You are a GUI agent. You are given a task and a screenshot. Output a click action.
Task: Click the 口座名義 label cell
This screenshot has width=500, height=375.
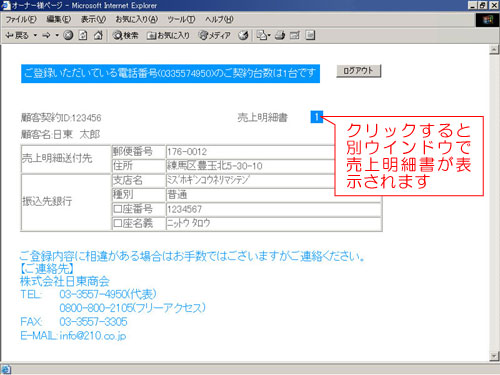tap(139, 223)
